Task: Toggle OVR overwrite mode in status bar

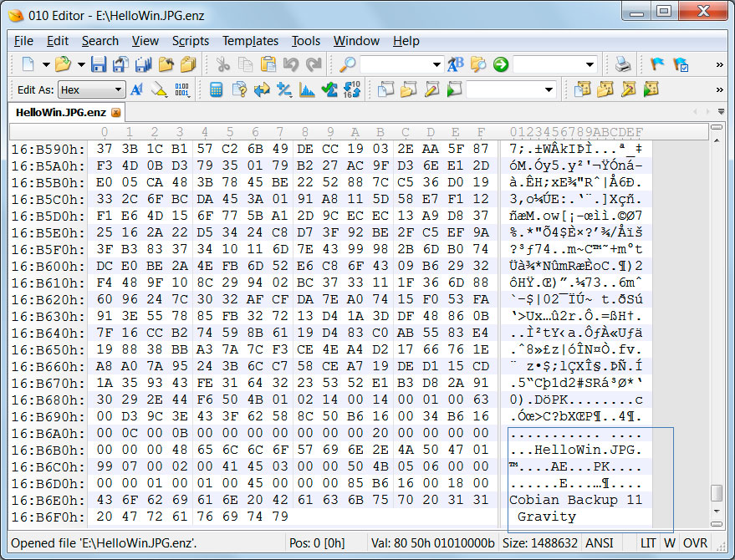Action: pyautogui.click(x=696, y=542)
